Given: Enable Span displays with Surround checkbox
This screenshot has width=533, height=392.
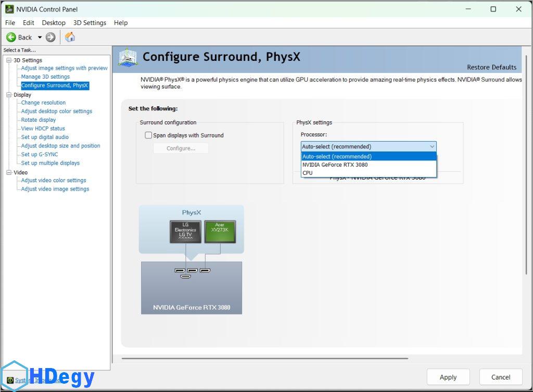Looking at the screenshot, I should click(x=148, y=135).
